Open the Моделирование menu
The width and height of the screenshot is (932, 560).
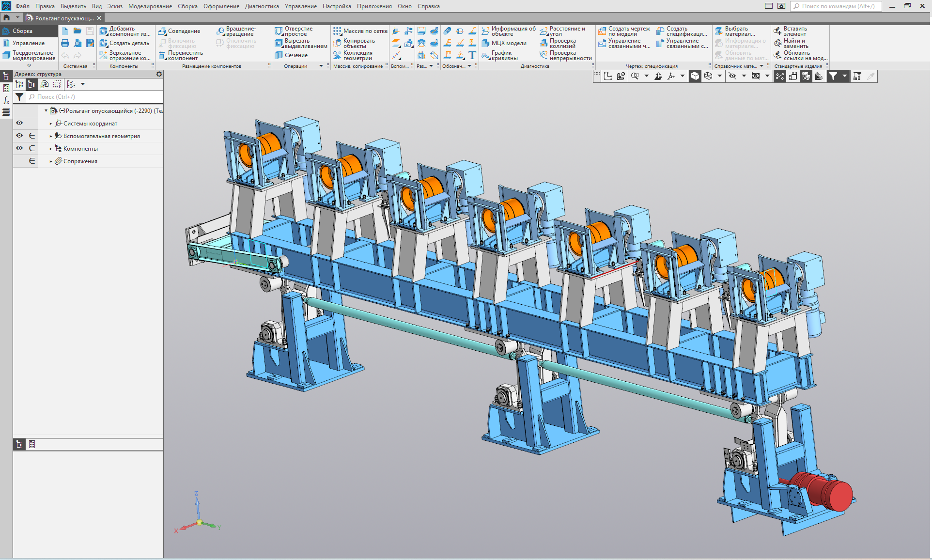coord(150,6)
